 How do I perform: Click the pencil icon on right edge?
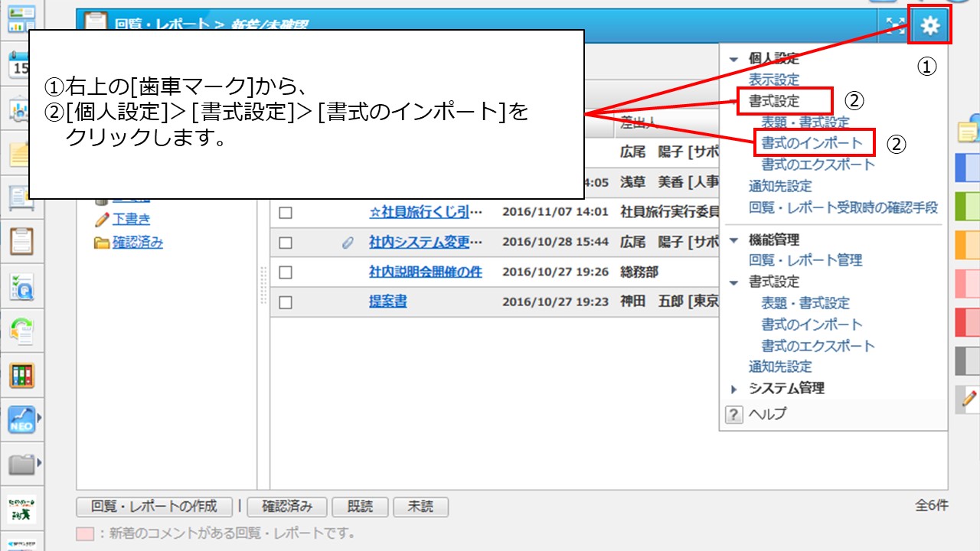point(969,398)
